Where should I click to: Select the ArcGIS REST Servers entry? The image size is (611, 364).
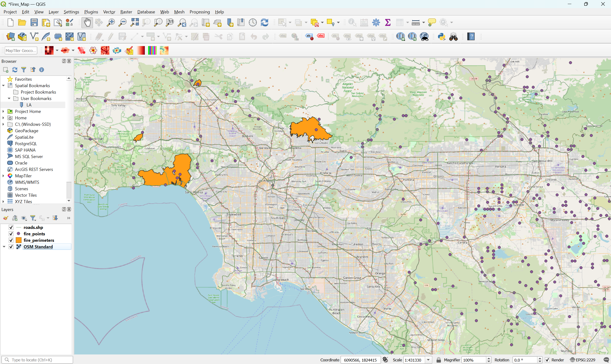[x=34, y=169]
